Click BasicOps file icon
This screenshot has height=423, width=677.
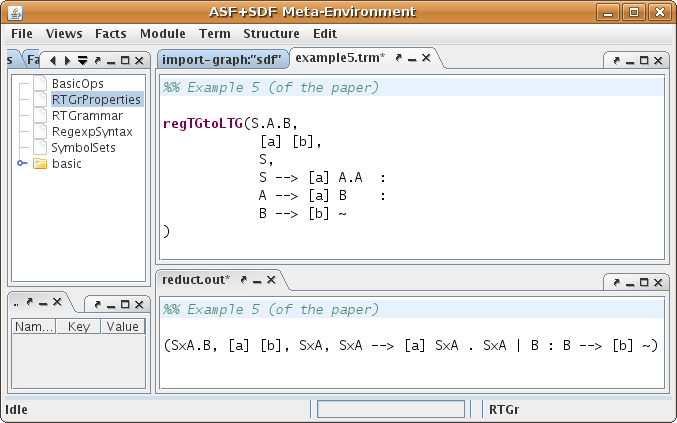pyautogui.click(x=40, y=84)
